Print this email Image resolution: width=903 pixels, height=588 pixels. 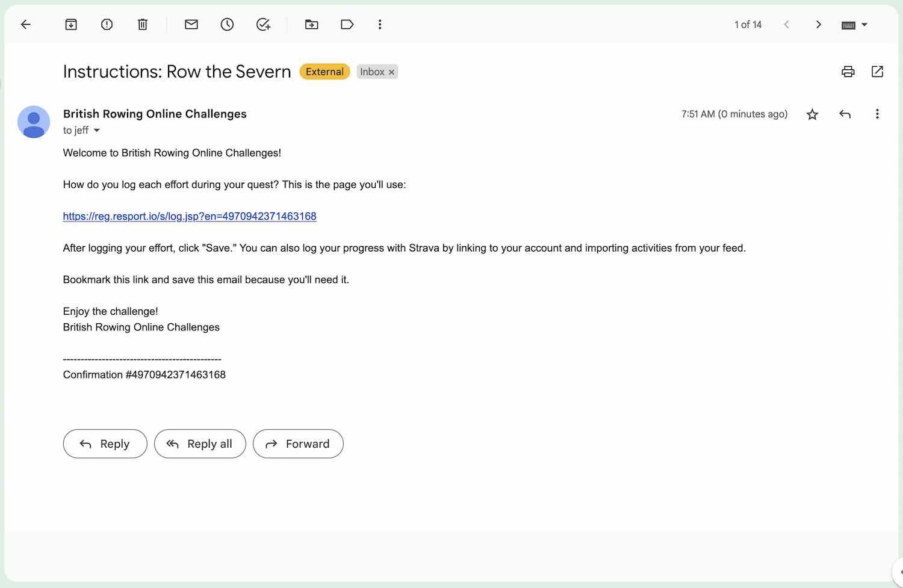(x=848, y=72)
